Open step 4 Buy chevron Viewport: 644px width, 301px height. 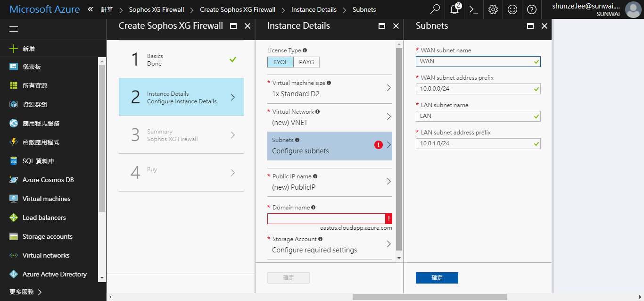point(233,173)
